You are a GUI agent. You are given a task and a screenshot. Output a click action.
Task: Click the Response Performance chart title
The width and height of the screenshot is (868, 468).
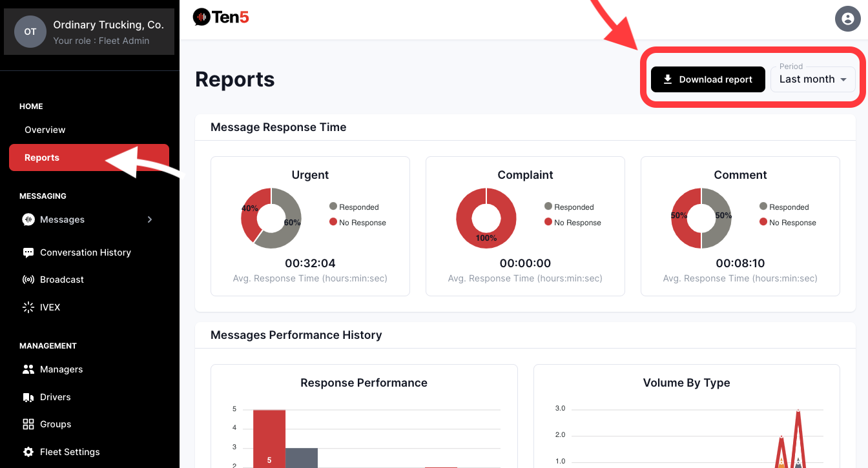(x=364, y=383)
